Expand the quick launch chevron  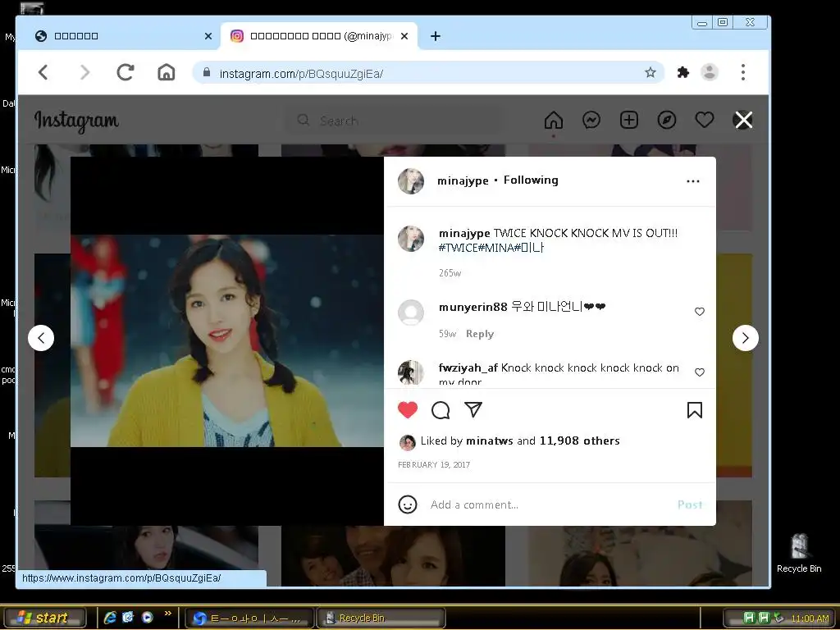coord(167,614)
